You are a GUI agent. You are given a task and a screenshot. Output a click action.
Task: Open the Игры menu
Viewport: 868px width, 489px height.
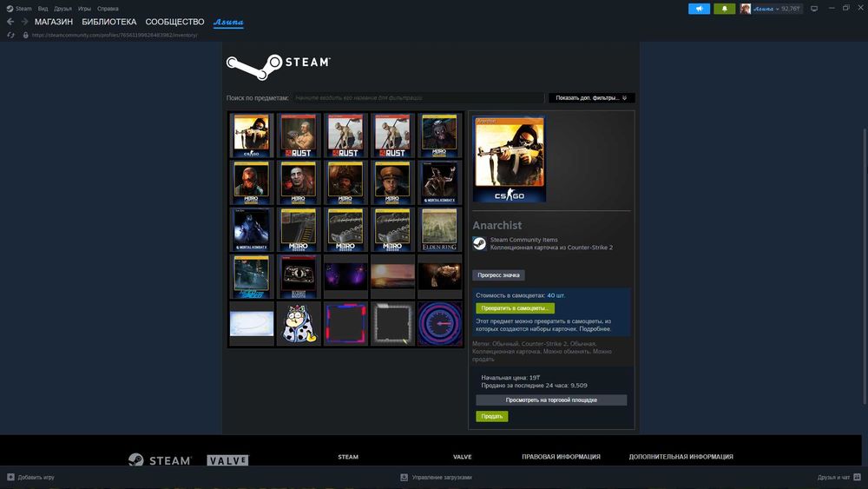[84, 9]
